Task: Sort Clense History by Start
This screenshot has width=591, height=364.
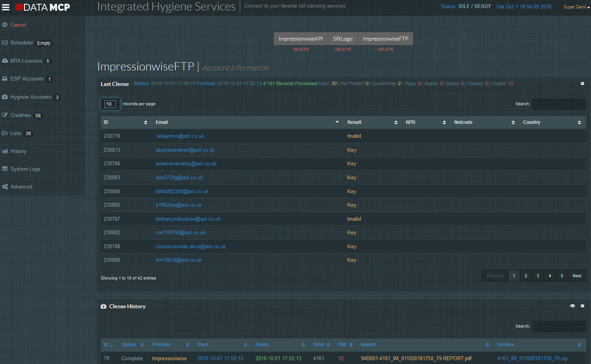Action: (x=223, y=345)
